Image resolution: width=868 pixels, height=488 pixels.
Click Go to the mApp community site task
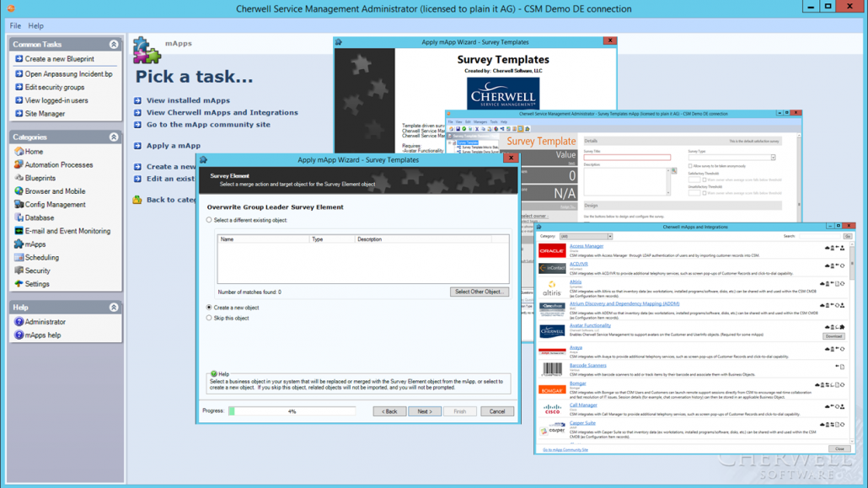(x=208, y=125)
